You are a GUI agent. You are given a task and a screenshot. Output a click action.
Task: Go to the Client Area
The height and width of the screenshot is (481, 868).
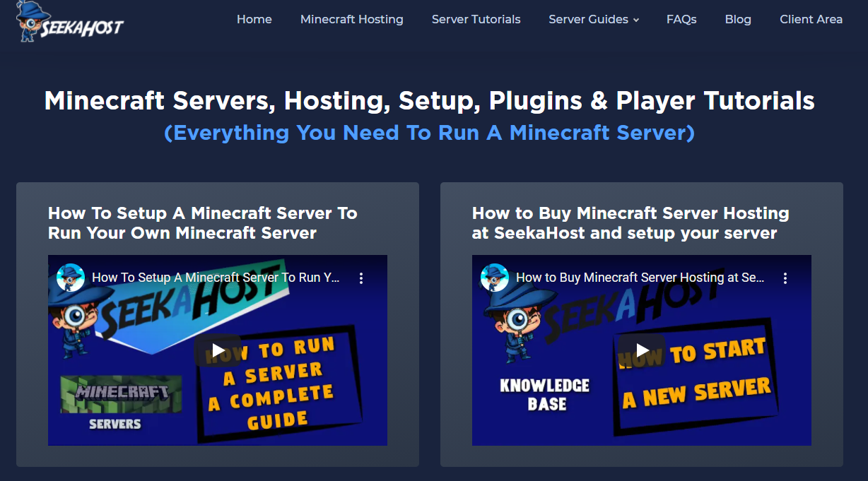tap(811, 19)
